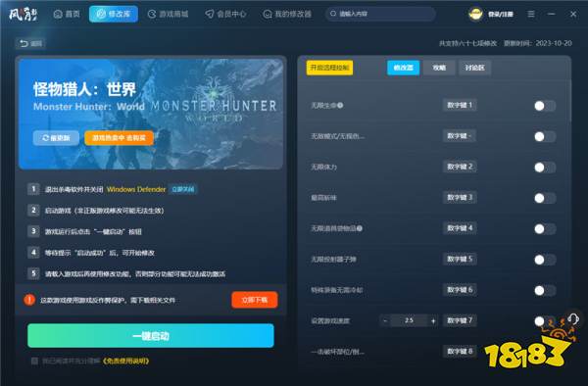
Task: Click the magnifier search icon
Action: (332, 14)
